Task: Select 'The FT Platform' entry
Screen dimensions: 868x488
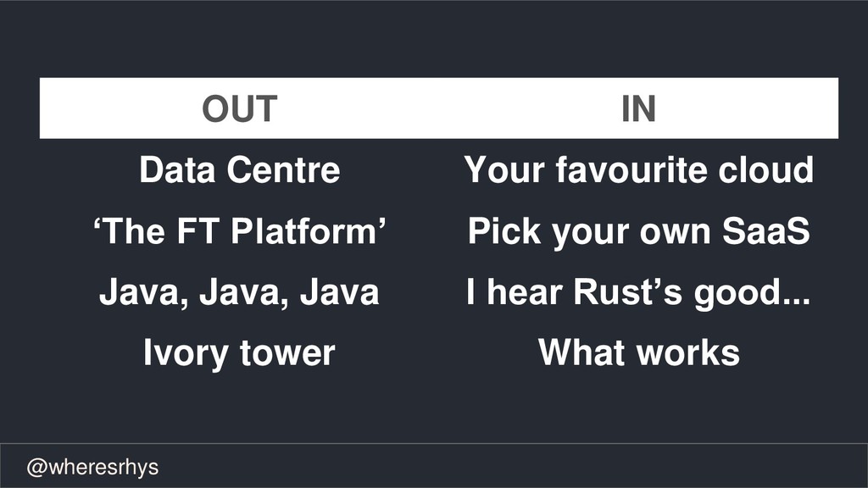Action: (x=239, y=230)
